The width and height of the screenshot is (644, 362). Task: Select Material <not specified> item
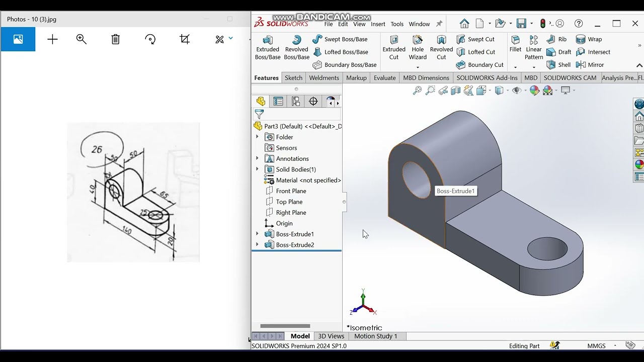(302, 180)
